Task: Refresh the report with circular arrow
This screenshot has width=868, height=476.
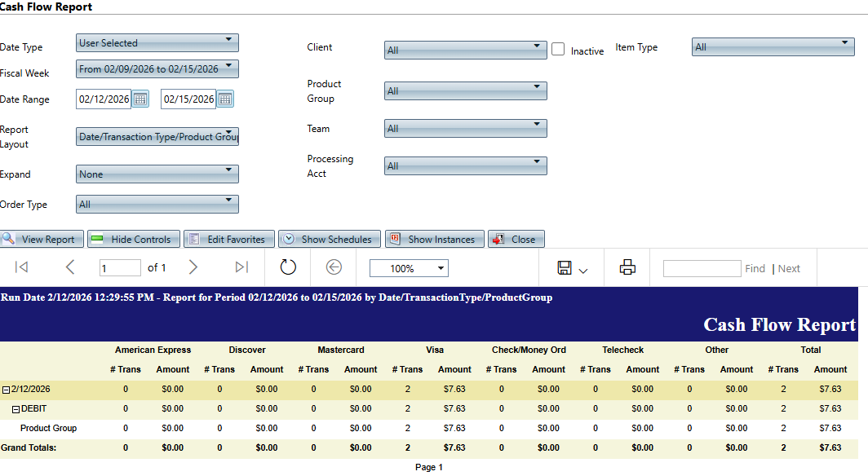Action: 288,267
